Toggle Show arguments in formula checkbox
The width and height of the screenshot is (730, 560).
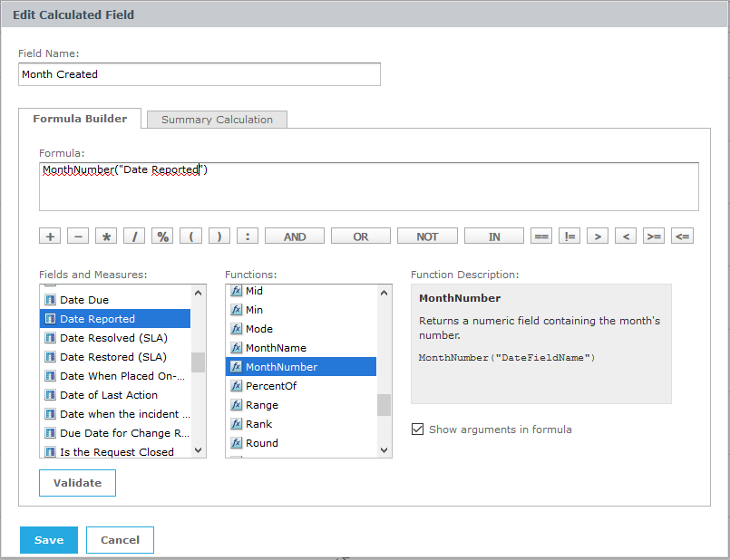pyautogui.click(x=418, y=429)
